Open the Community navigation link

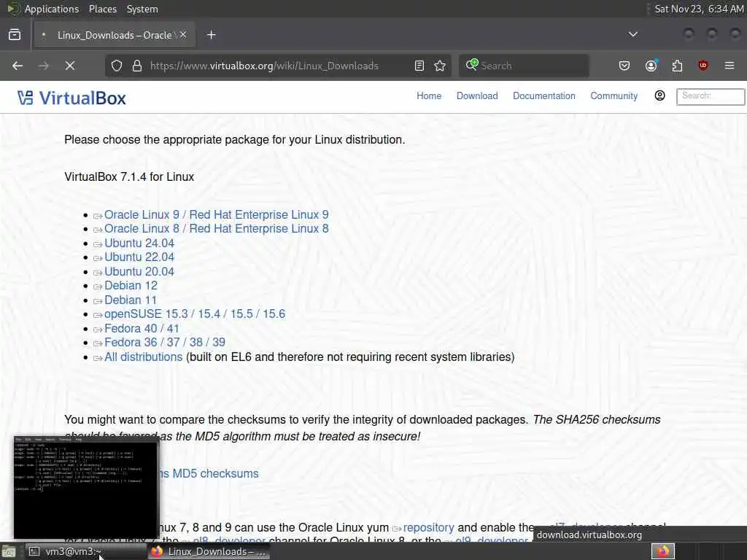point(614,96)
